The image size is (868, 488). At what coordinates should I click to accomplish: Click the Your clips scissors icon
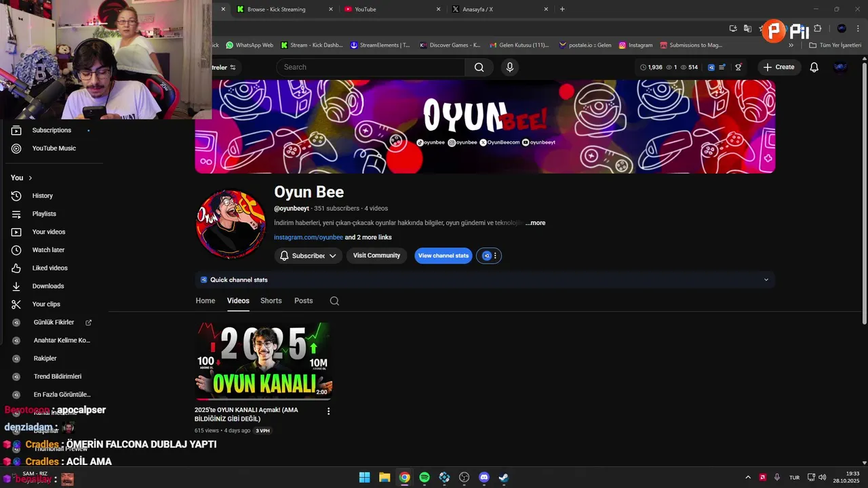coord(16,304)
